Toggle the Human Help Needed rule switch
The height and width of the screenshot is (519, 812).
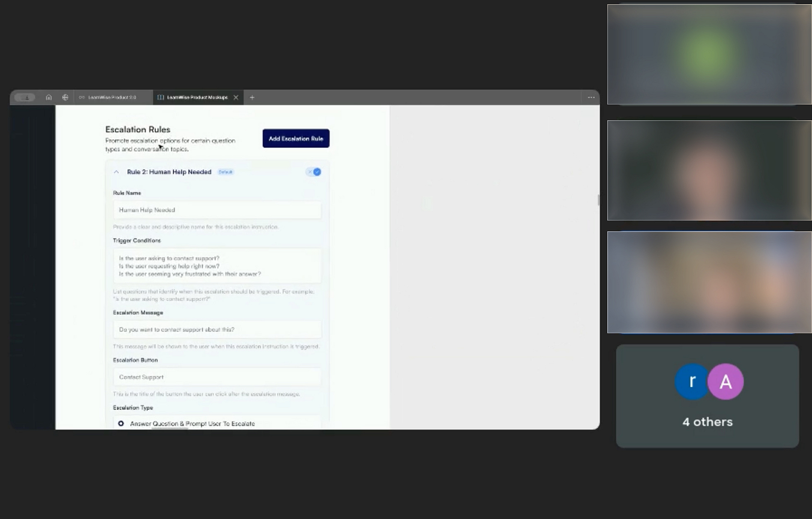point(314,172)
